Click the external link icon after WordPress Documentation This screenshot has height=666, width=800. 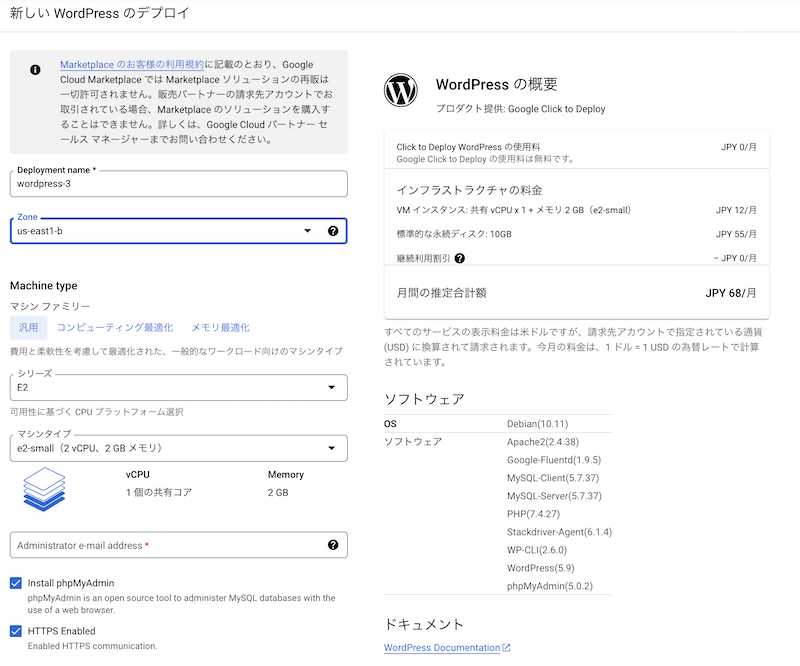click(x=506, y=648)
